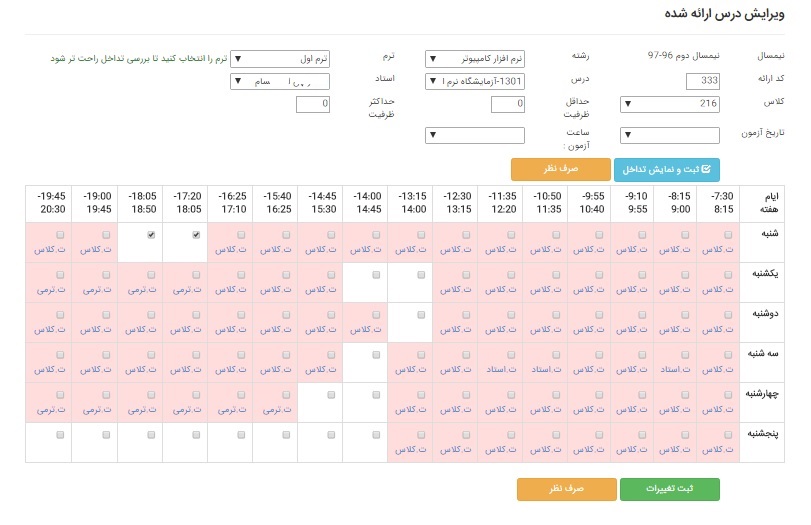Check the Sunday 14:00-14:45 slot checkbox
Screen dimensions: 811x525
click(374, 274)
